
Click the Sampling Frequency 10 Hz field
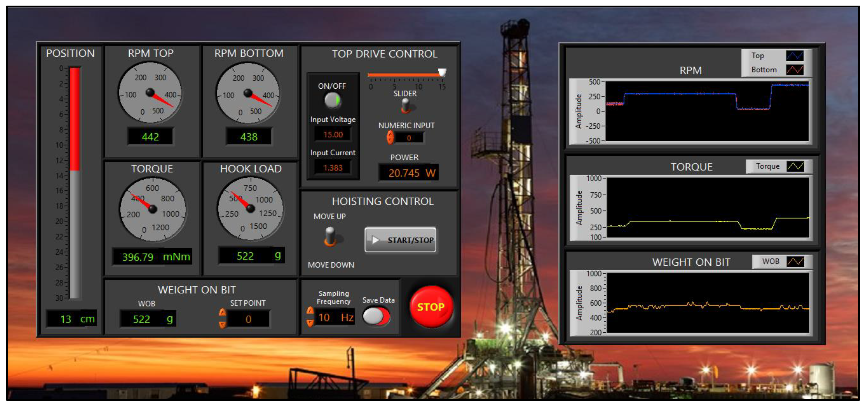tap(334, 317)
